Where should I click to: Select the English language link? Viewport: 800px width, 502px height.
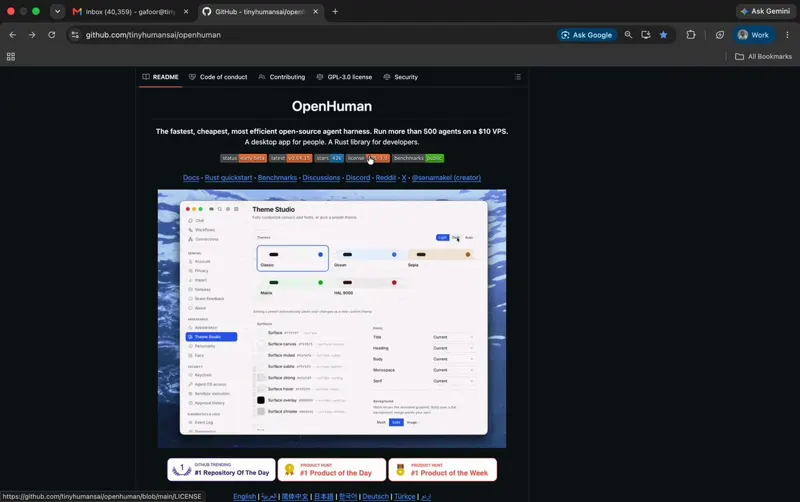click(x=244, y=496)
